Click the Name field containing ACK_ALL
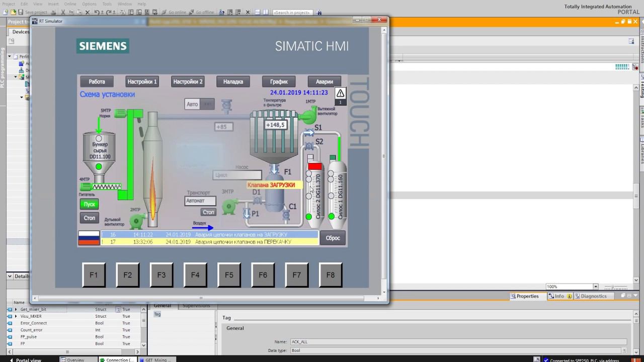644x362 pixels. coord(458,342)
